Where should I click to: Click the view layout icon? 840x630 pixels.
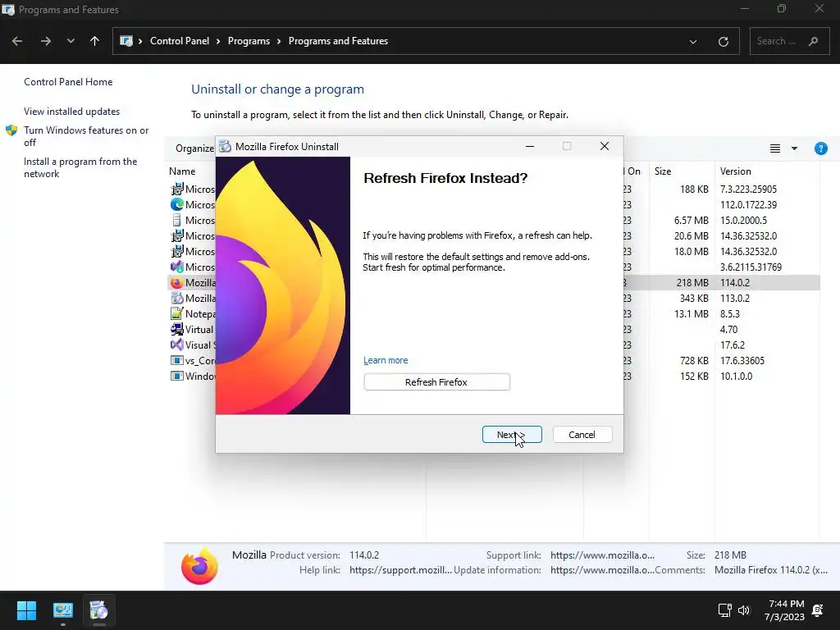(x=774, y=148)
